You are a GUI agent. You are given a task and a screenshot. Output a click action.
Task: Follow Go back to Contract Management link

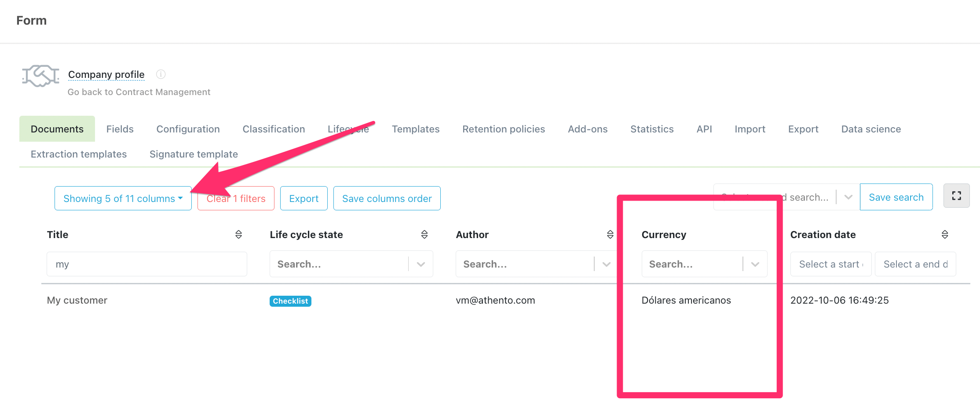(x=139, y=92)
